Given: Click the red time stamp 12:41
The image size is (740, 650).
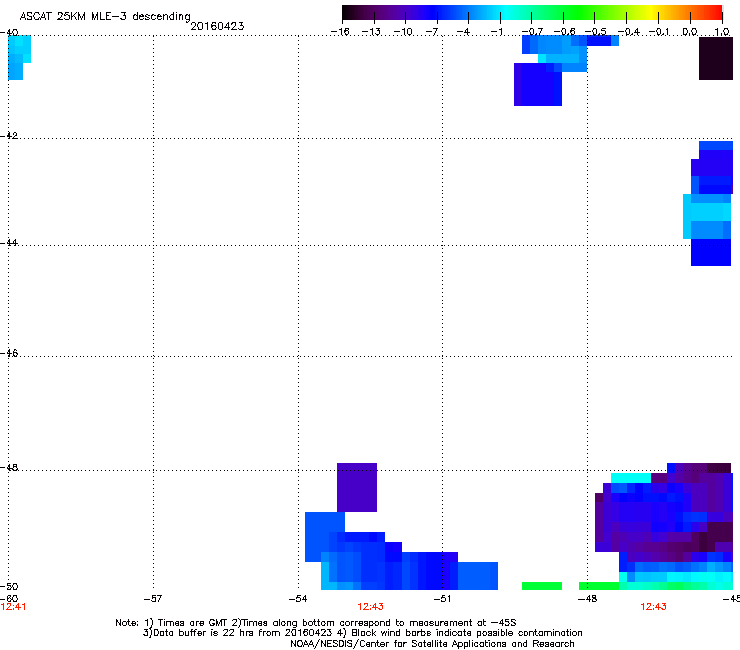Looking at the screenshot, I should [13, 607].
